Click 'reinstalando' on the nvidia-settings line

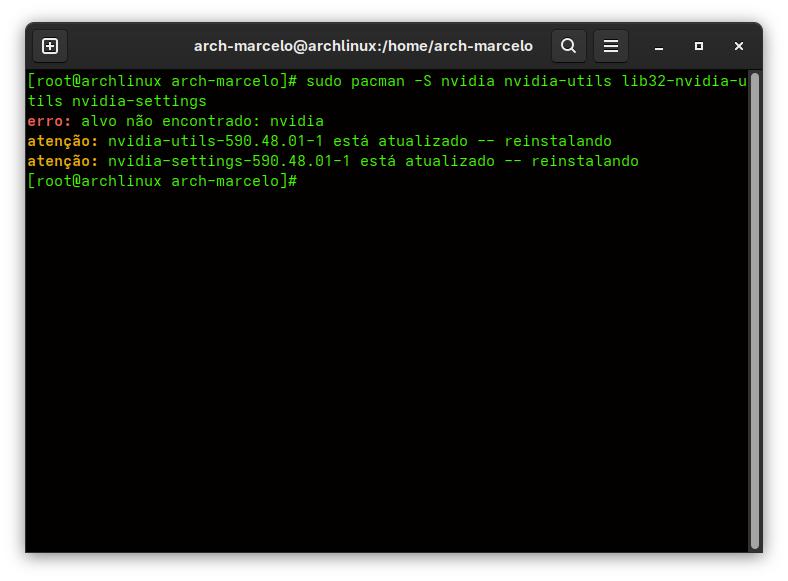pyautogui.click(x=584, y=161)
